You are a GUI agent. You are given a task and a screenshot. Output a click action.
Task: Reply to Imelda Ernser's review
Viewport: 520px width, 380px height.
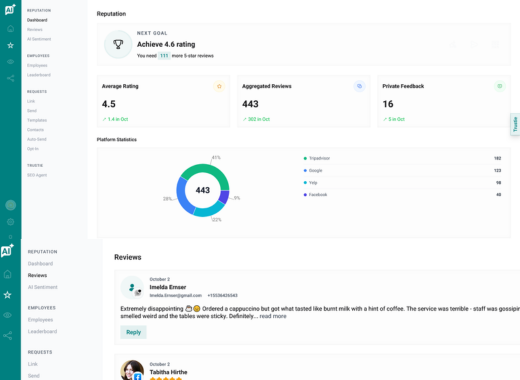(133, 332)
